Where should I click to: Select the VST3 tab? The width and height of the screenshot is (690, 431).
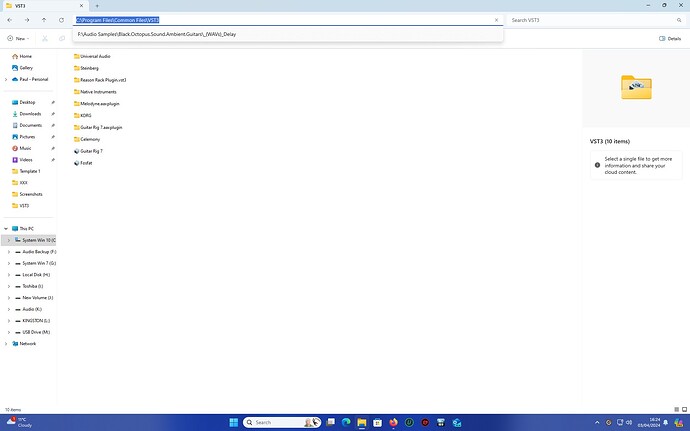pos(44,6)
